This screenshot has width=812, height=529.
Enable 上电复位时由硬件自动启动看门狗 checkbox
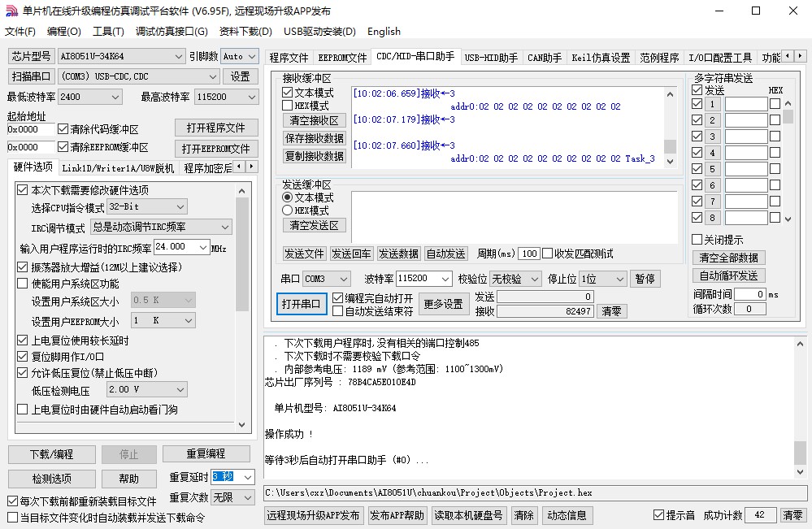pos(22,410)
